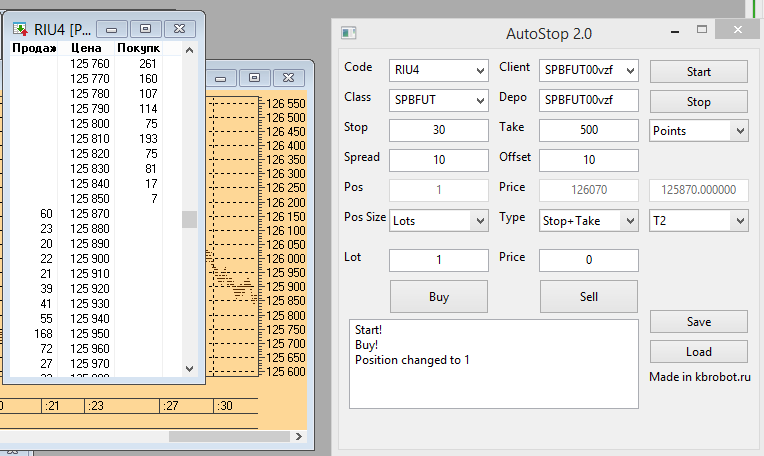This screenshot has width=764, height=456.
Task: Maximize the RIU4 order book window
Action: coord(145,29)
